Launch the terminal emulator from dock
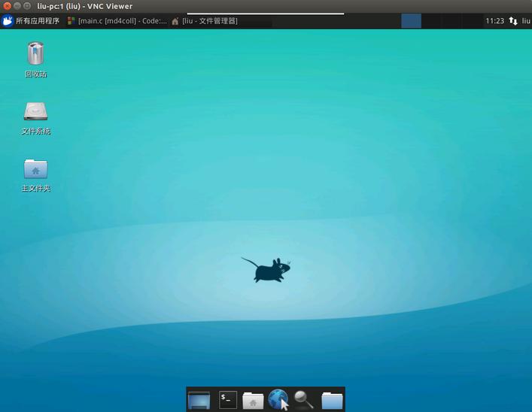 228,399
